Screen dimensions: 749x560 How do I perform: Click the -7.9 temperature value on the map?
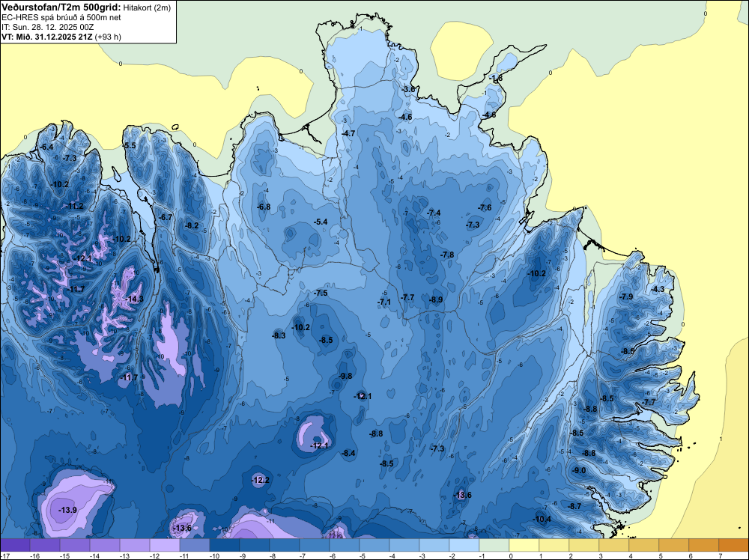(x=625, y=296)
